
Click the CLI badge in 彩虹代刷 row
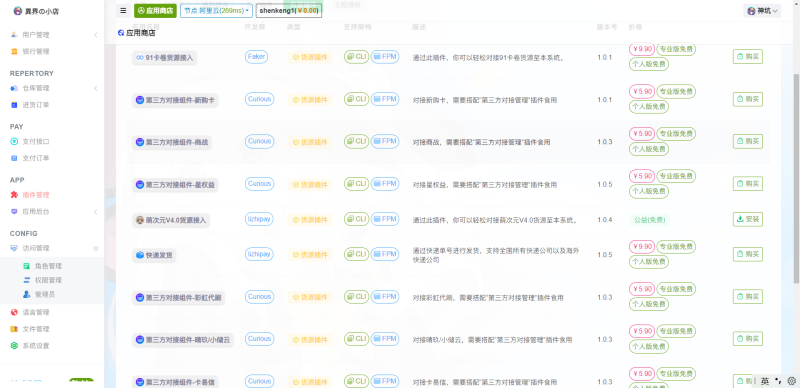point(356,297)
